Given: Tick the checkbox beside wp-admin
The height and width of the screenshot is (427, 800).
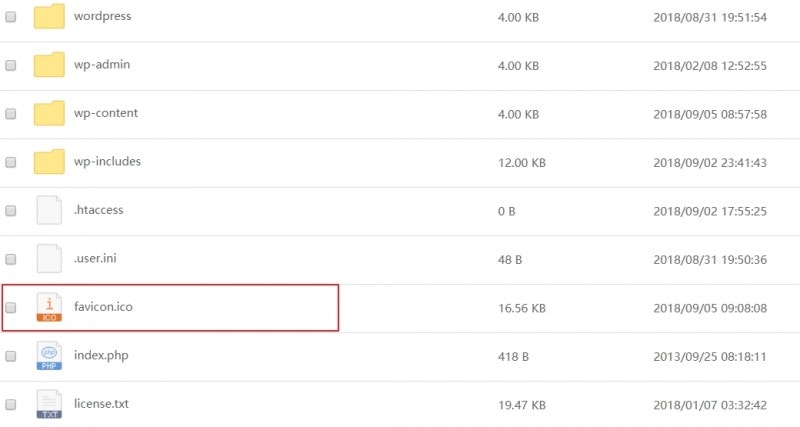Looking at the screenshot, I should coord(11,65).
